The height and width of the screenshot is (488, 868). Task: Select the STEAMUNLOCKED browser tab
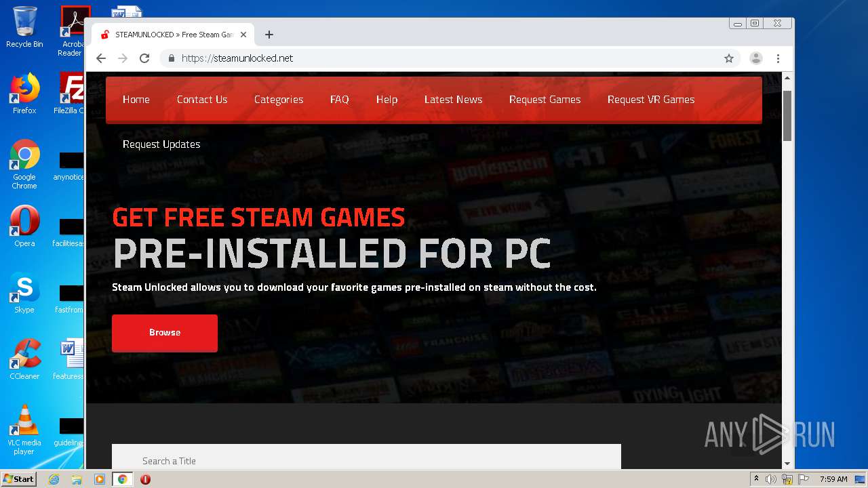pos(173,35)
